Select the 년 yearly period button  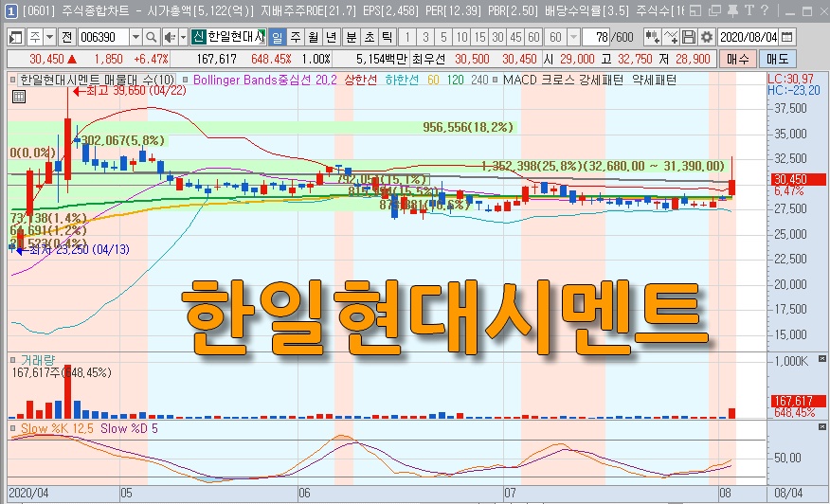(332, 37)
